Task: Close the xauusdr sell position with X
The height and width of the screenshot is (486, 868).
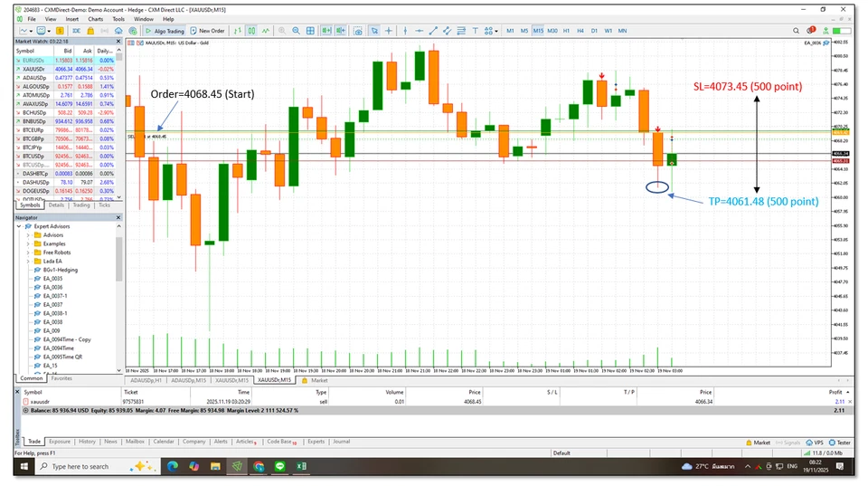Action: (850, 402)
